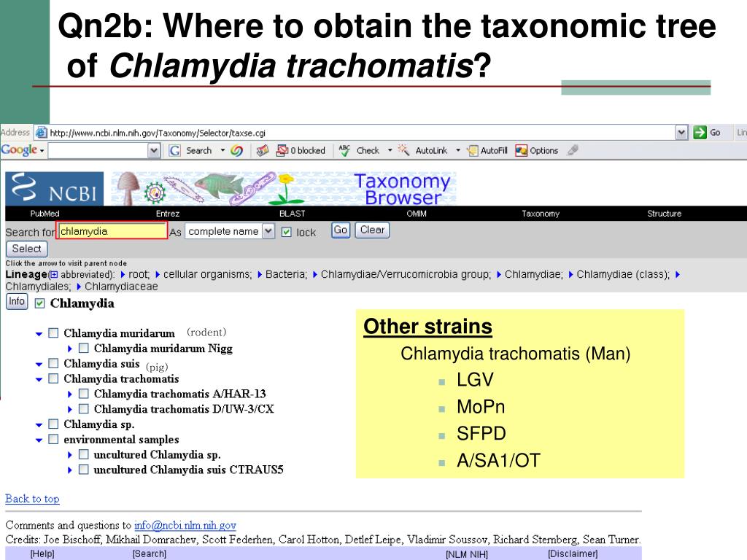Collapse the Chlamydia muridarum node arrow
747x560 pixels.
(39, 334)
